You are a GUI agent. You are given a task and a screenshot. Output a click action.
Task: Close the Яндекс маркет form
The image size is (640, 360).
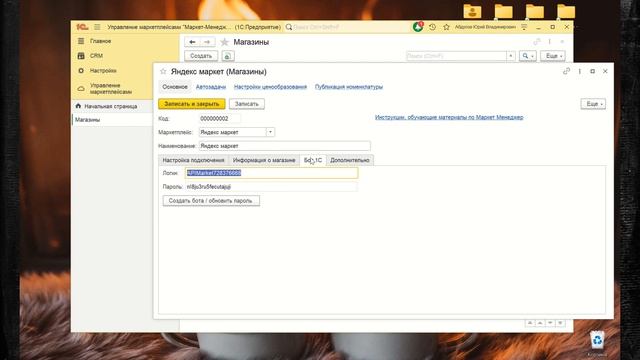click(605, 71)
